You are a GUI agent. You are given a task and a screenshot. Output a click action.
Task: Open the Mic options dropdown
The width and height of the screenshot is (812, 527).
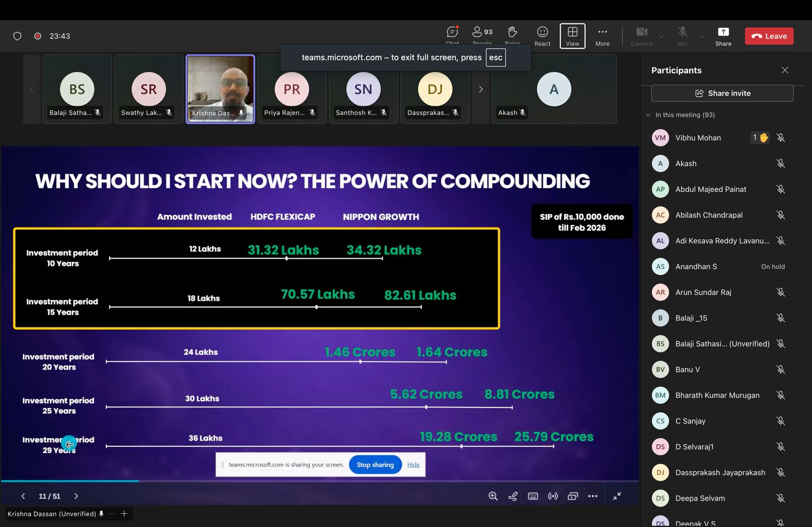coord(702,36)
